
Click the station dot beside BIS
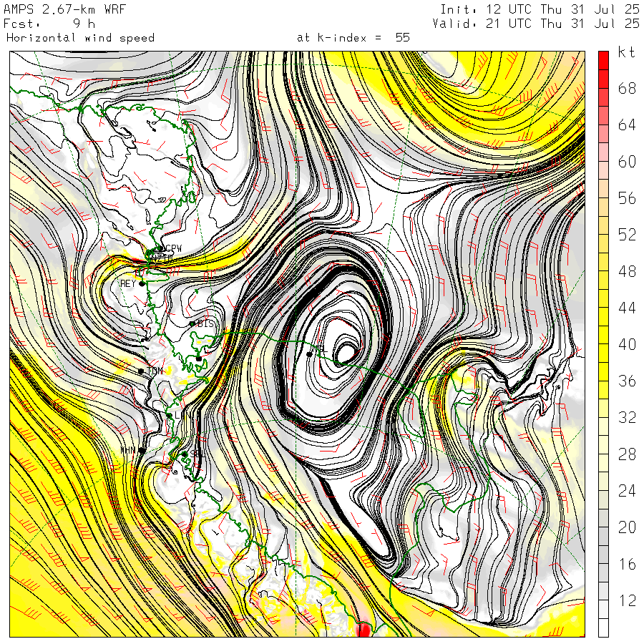[192, 324]
